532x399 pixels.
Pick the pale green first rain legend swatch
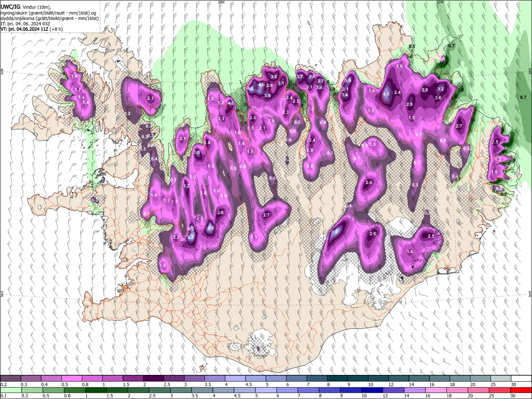pos(12,390)
